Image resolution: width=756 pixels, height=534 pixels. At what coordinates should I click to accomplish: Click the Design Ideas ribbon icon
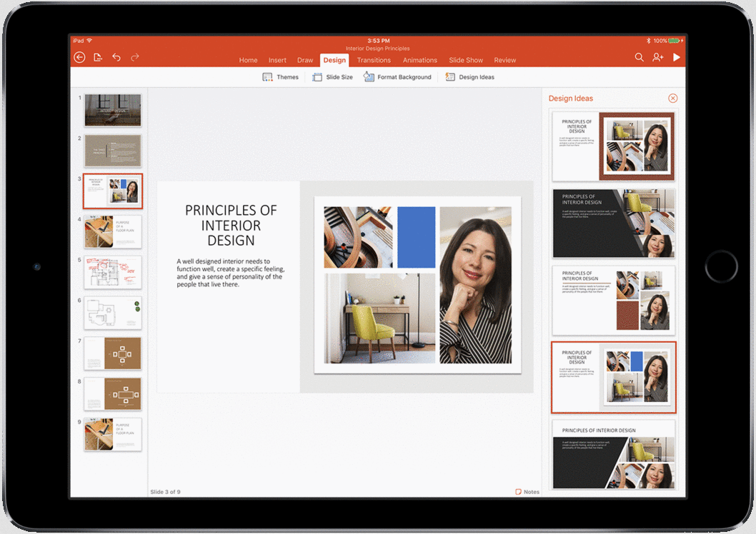(x=450, y=77)
